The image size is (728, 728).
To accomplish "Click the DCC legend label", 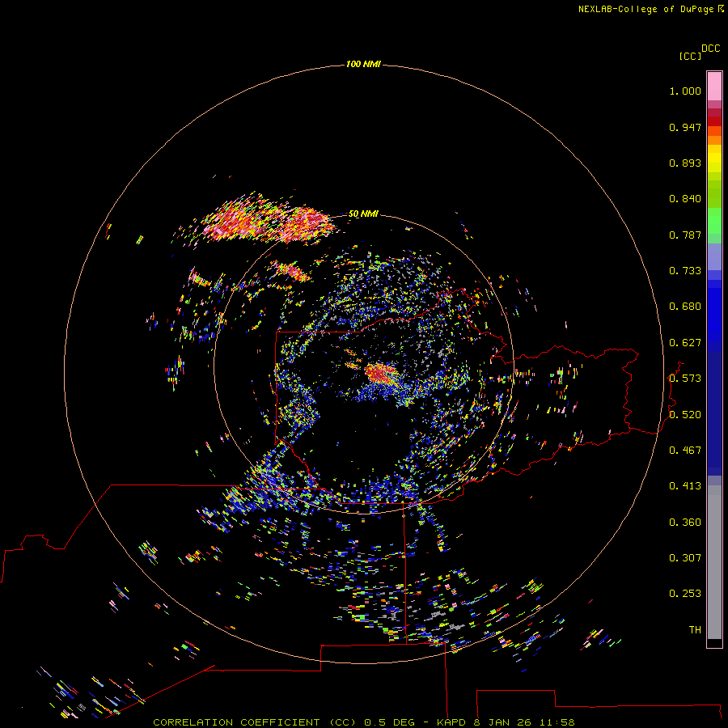I will point(711,49).
